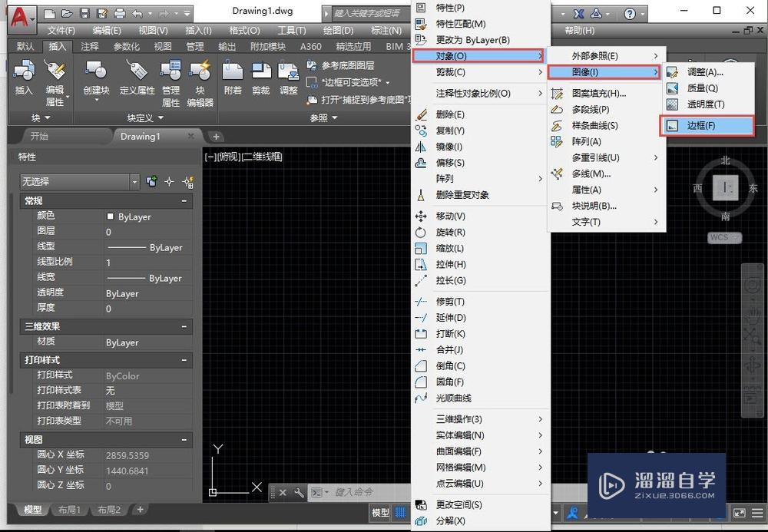768x532 pixels.
Task: Switch to the 注释 ribbon tab
Action: (89, 46)
